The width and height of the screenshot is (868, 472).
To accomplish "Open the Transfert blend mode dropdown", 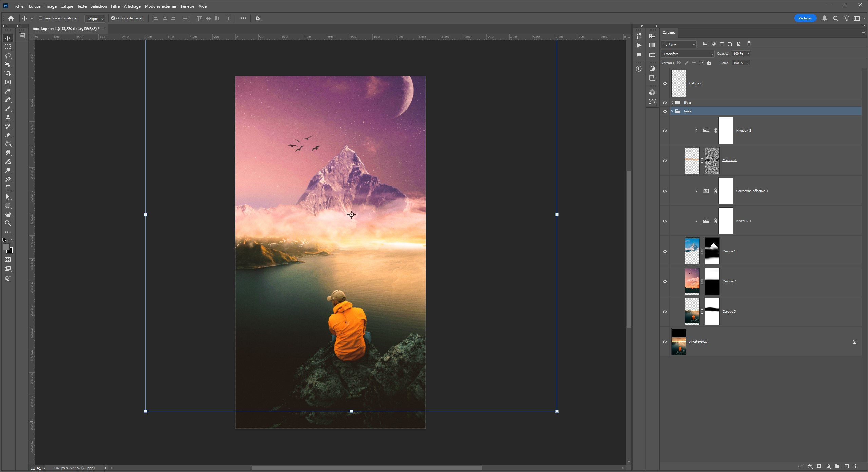I will click(687, 54).
